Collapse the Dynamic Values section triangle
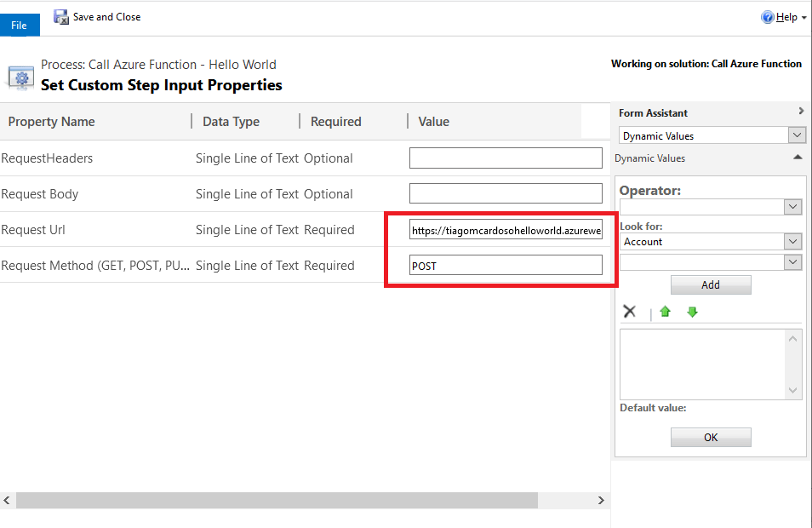 [798, 158]
